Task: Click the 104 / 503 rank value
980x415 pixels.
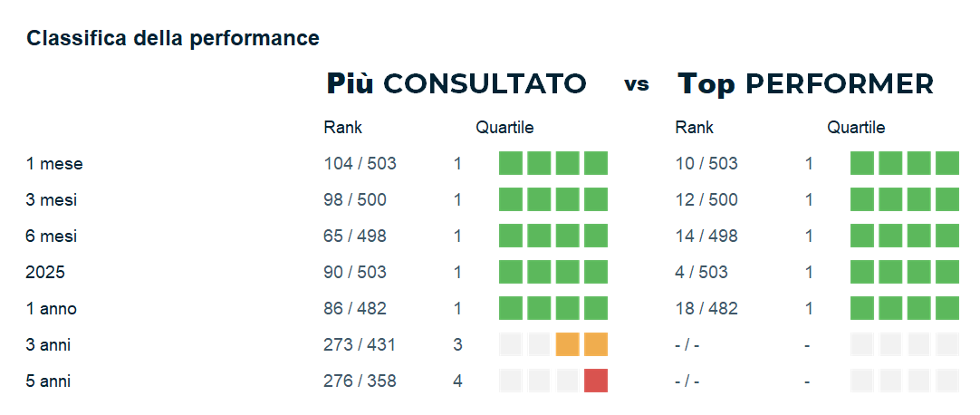Action: tap(360, 164)
